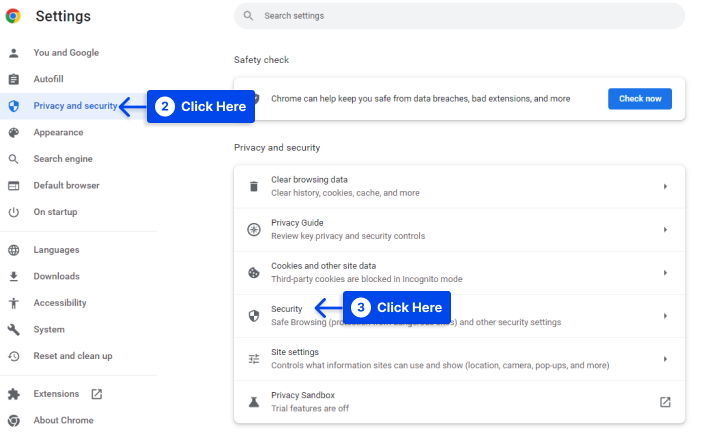Click the Languages globe icon
701x432 pixels.
(14, 250)
